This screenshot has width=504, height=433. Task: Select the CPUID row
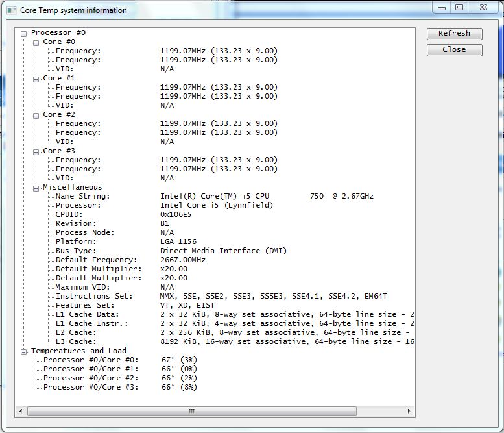[x=123, y=214]
